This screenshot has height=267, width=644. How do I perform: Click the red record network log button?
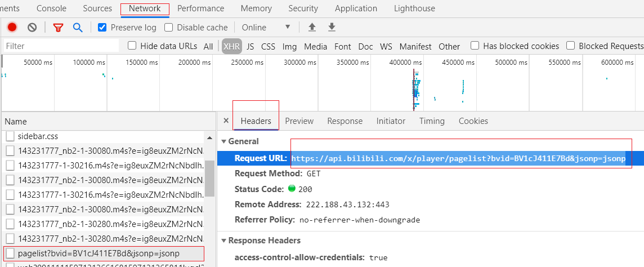coord(12,27)
